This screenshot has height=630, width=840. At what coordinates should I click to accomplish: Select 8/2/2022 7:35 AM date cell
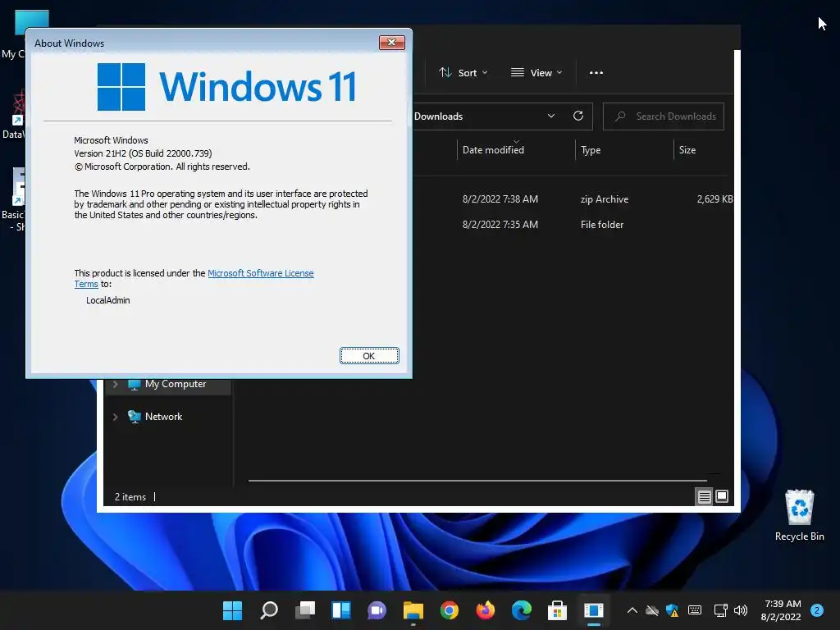point(500,225)
